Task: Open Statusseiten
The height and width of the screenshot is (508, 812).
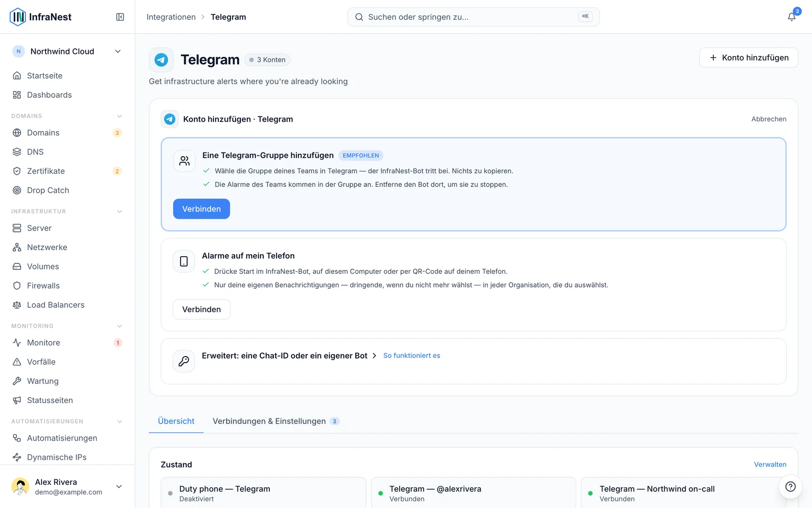Action: click(67, 400)
